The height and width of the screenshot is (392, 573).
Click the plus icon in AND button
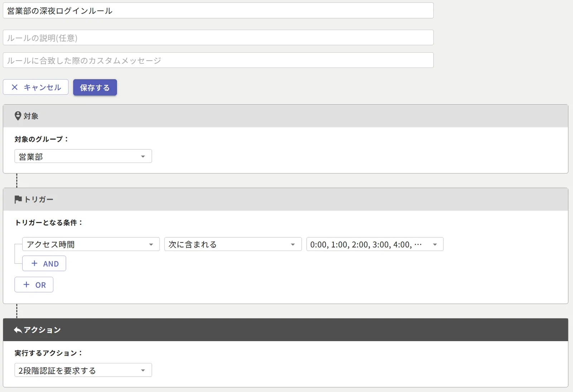click(x=34, y=263)
